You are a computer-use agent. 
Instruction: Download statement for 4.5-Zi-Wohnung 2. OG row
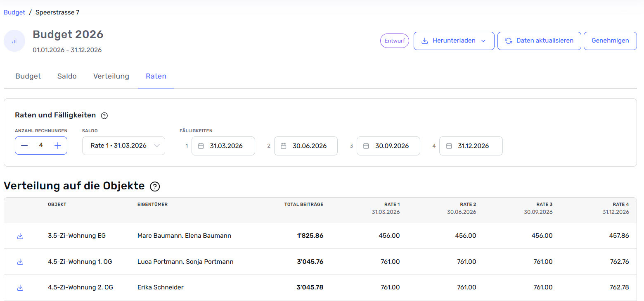[20, 287]
